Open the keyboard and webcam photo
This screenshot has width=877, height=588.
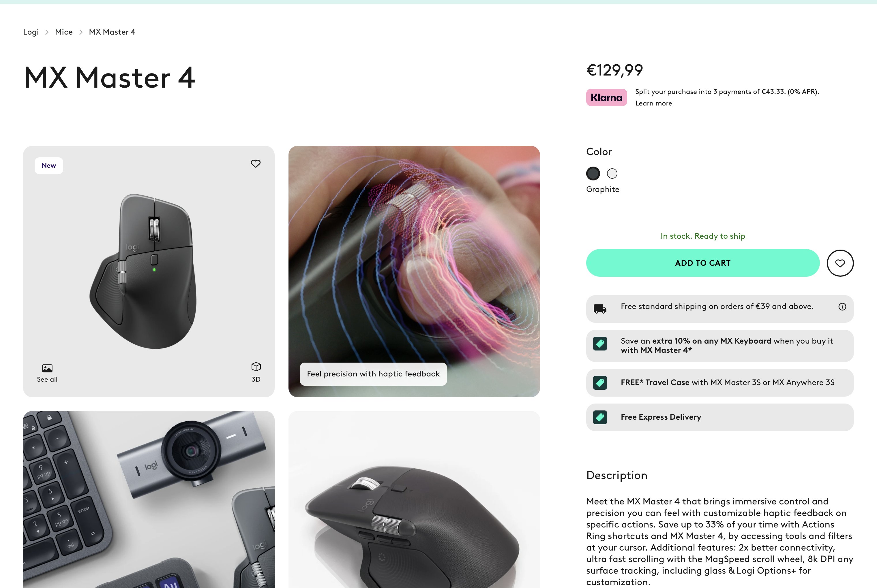tap(149, 500)
